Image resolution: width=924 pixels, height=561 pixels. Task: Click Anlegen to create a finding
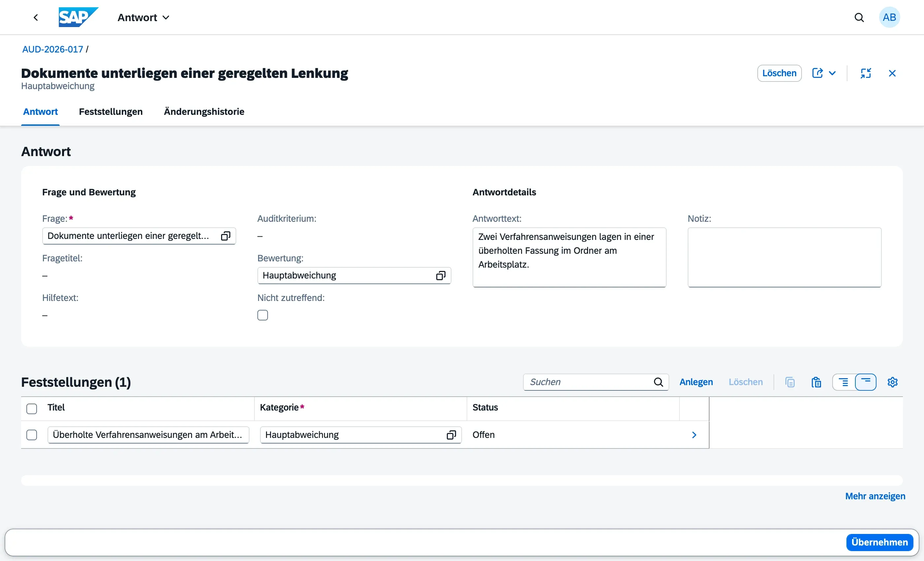click(x=696, y=382)
